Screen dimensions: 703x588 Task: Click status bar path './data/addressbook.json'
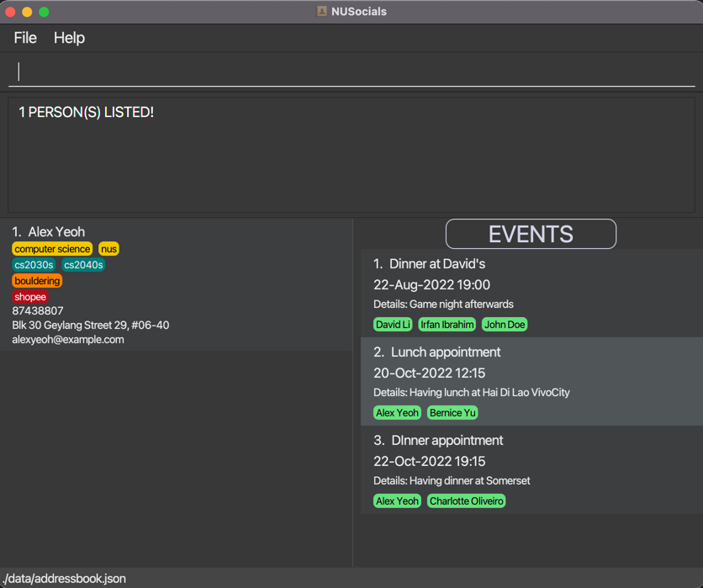click(64, 579)
